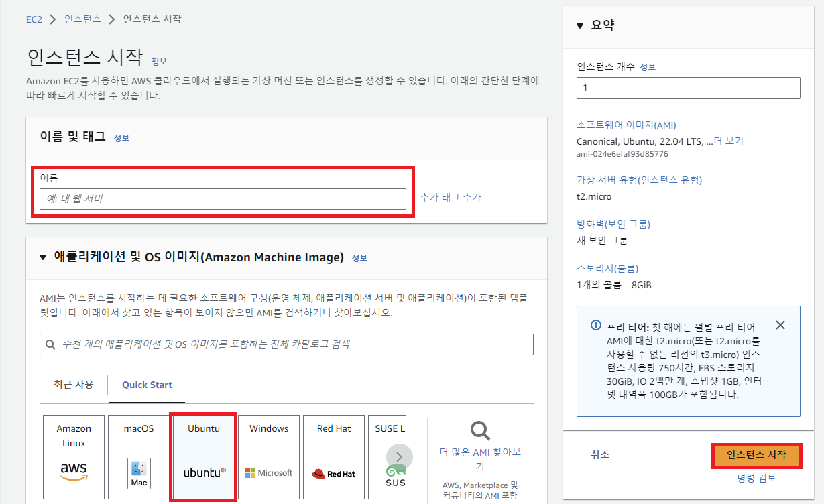Click the 추가 태그 추가 link

point(451,197)
